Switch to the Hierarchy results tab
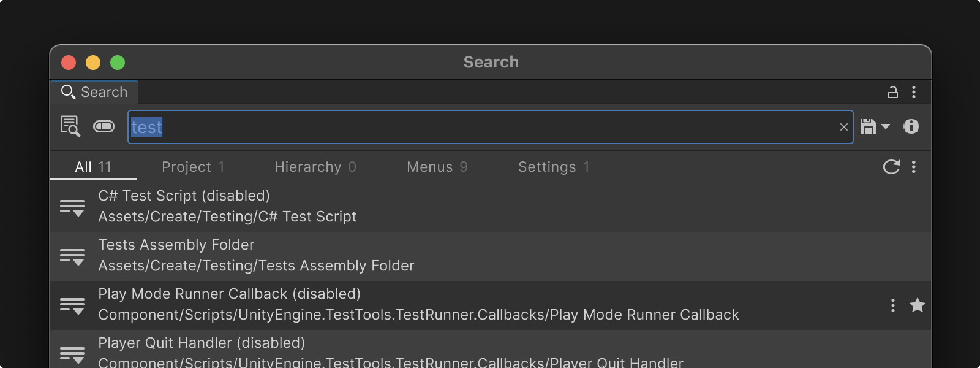 [315, 167]
